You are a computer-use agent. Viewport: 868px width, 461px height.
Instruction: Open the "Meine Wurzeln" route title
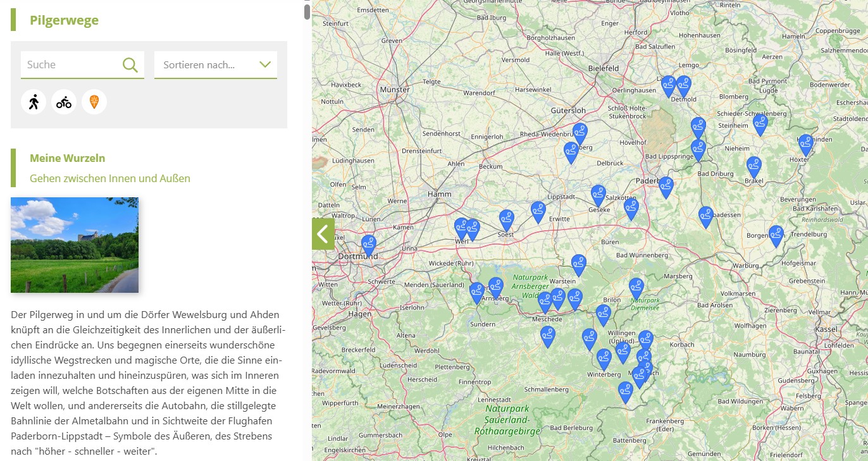68,158
